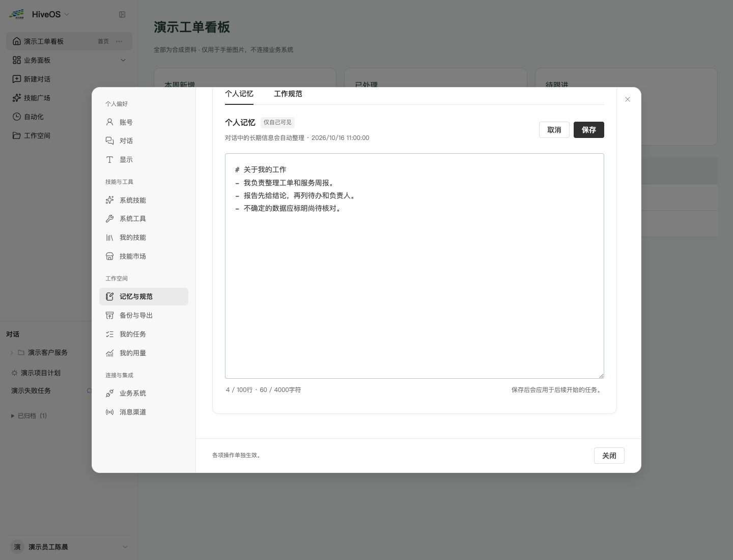733x560 pixels.
Task: Open the 演示员工陈晨 user menu
Action: click(x=69, y=547)
